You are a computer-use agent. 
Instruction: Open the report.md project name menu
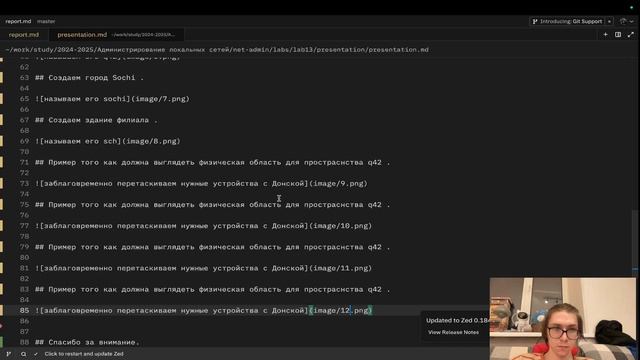(x=18, y=21)
